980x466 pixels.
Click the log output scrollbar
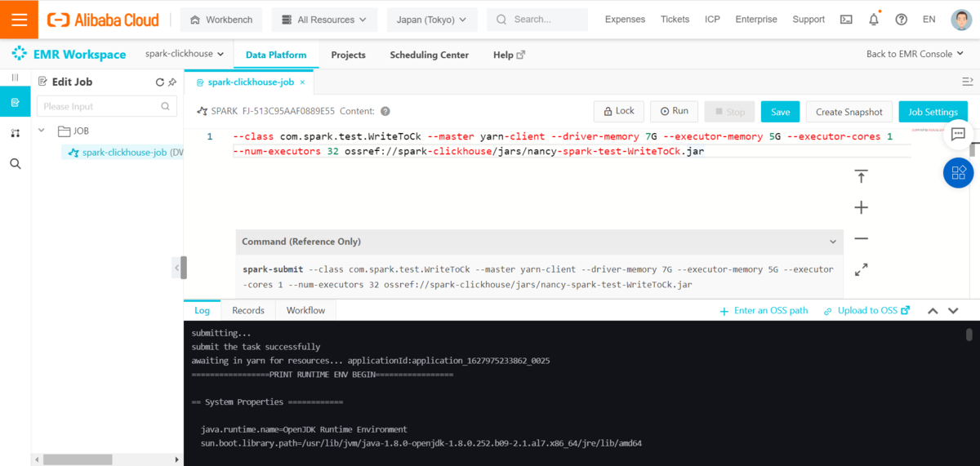[x=969, y=335]
